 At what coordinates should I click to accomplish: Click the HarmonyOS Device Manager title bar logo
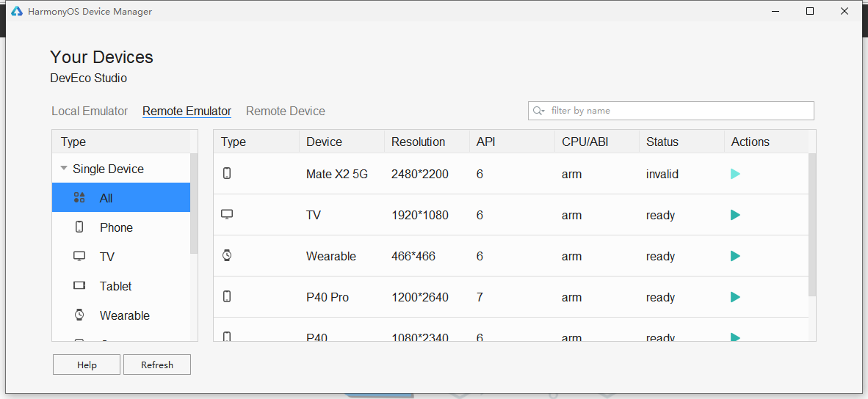pyautogui.click(x=17, y=12)
